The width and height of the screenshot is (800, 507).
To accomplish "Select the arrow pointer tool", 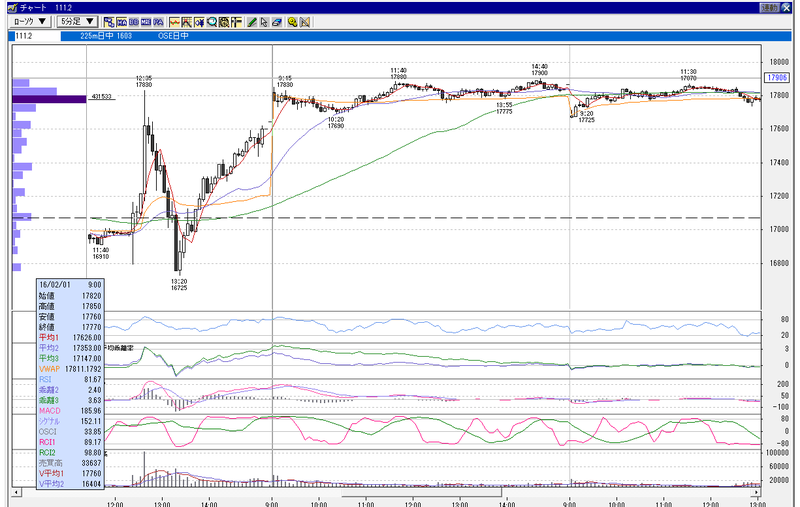I will point(264,22).
